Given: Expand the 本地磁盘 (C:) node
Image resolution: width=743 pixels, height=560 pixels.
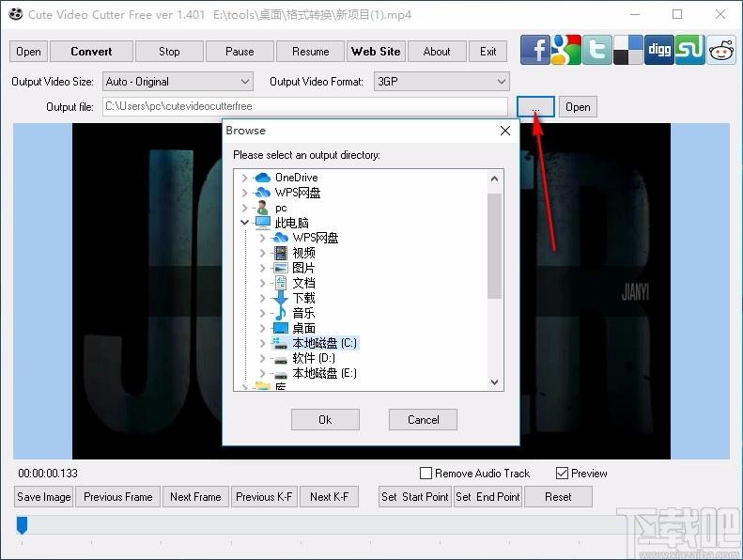Looking at the screenshot, I should (x=262, y=343).
